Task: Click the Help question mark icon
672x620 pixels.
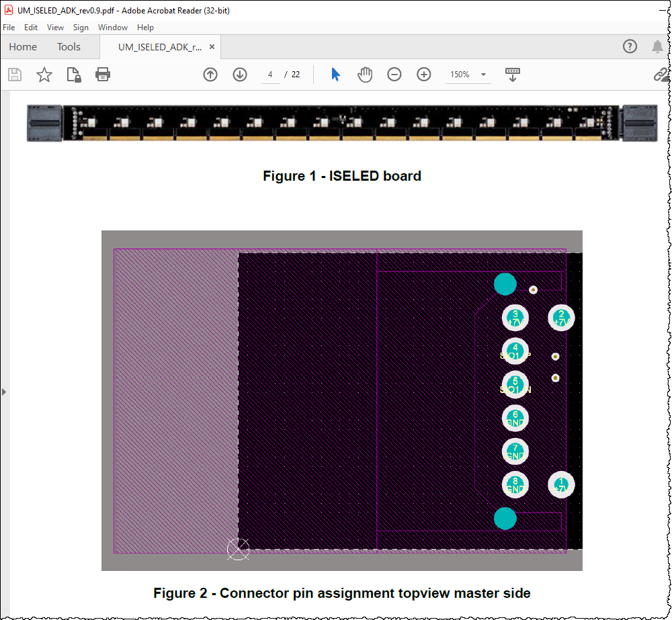Action: (630, 46)
